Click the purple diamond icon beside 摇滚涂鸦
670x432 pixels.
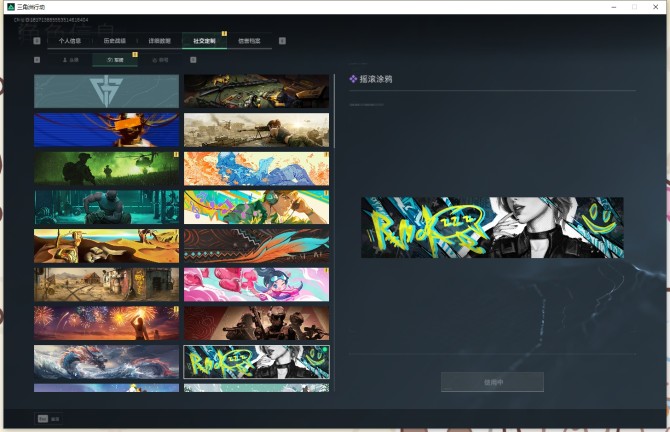pyautogui.click(x=353, y=79)
